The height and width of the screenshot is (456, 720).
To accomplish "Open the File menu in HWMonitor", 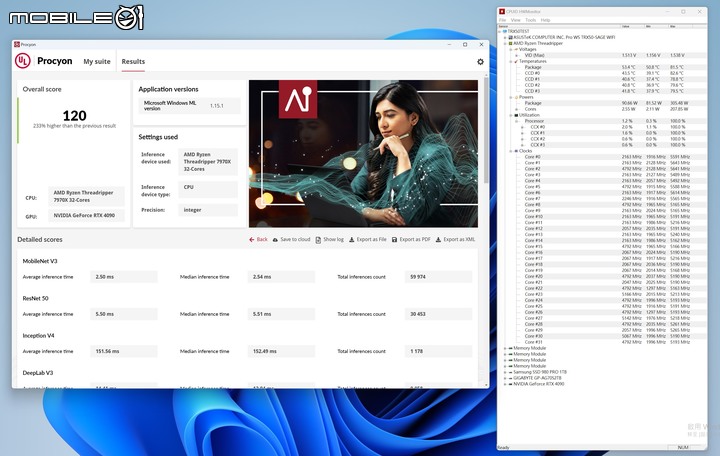I will click(x=503, y=20).
